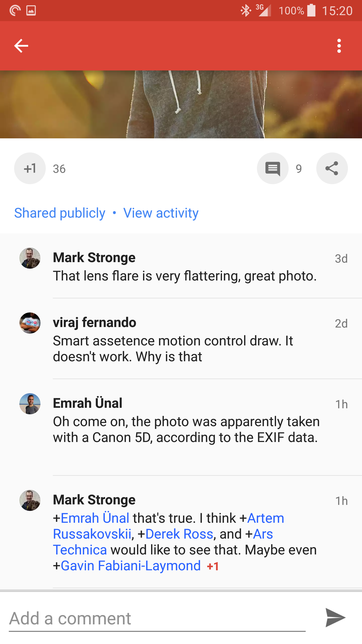Viewport: 362px width, 644px height.
Task: Open the hoodie photo at top
Action: pyautogui.click(x=181, y=104)
